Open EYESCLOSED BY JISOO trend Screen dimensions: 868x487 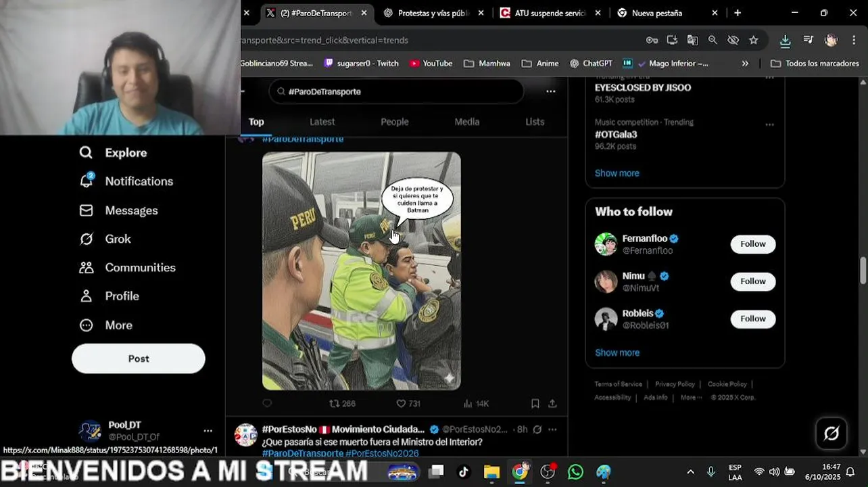tap(643, 87)
